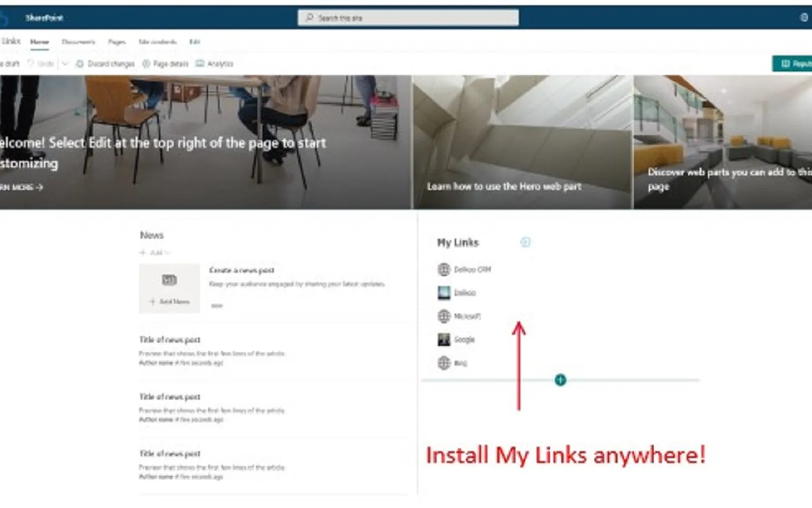
Task: Open Analytics from the command bar
Action: [220, 63]
